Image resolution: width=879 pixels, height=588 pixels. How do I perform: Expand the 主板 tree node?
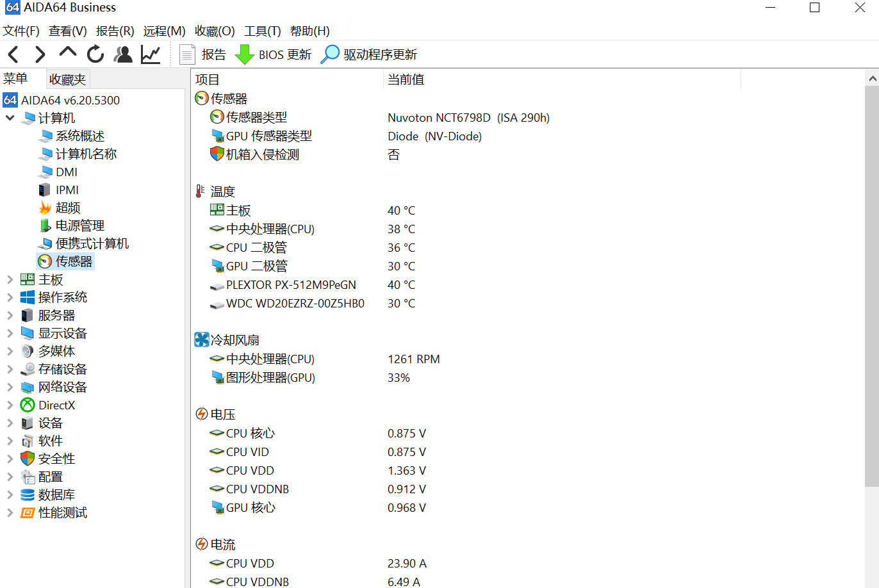(x=10, y=279)
